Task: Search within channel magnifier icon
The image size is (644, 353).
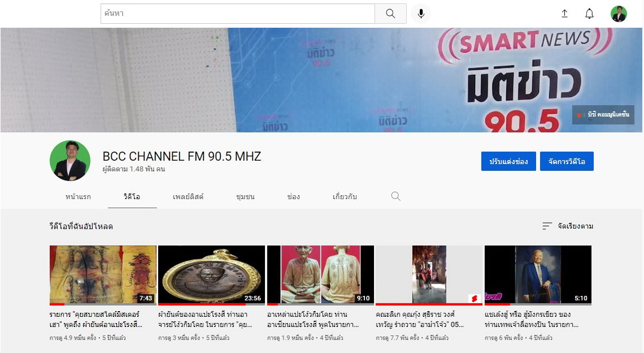Action: 395,196
